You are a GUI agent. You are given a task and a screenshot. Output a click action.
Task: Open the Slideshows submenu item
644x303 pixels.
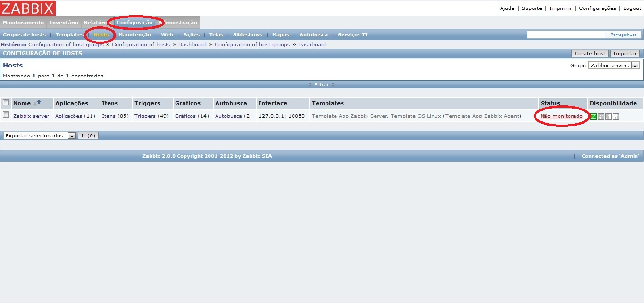coord(248,35)
